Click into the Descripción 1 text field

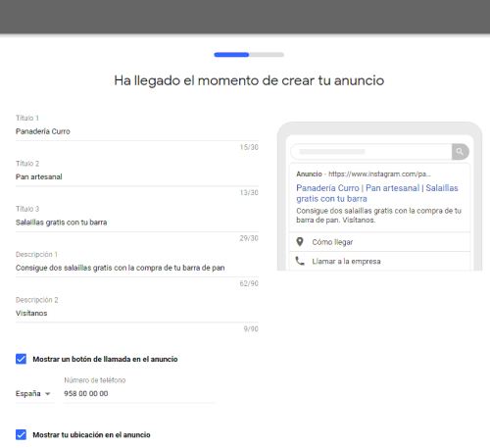click(x=137, y=268)
